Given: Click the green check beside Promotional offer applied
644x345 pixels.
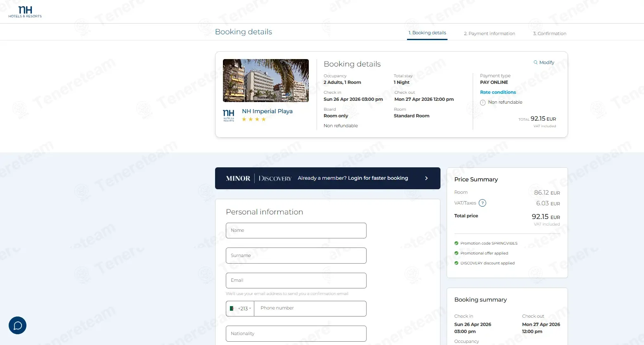Looking at the screenshot, I should (456, 253).
